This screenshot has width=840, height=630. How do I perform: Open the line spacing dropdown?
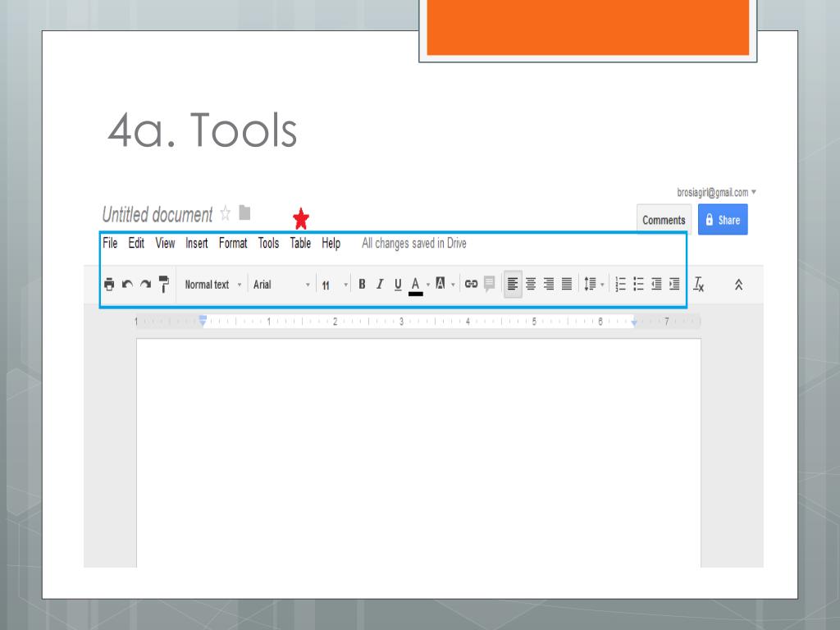[594, 284]
